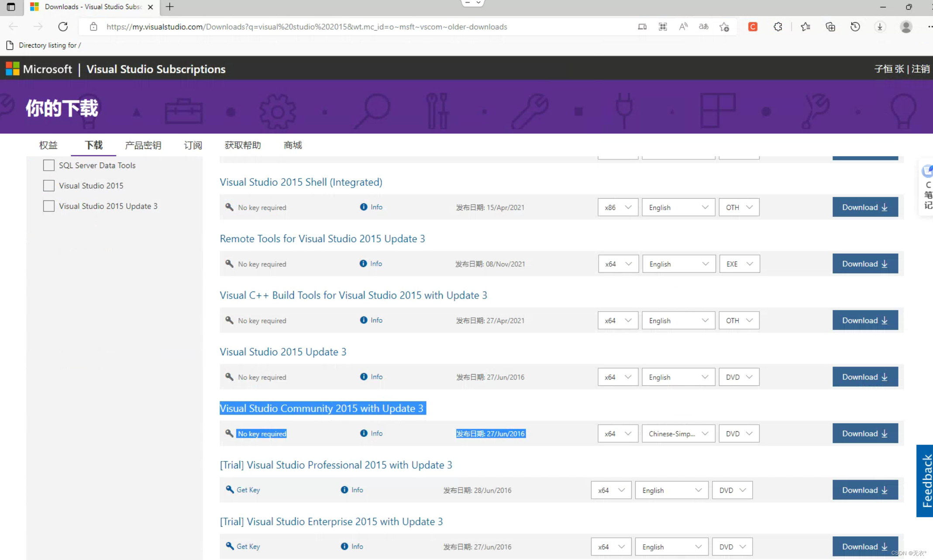
Task: Download Remote Tools for Visual Studio 2015
Action: 865,264
